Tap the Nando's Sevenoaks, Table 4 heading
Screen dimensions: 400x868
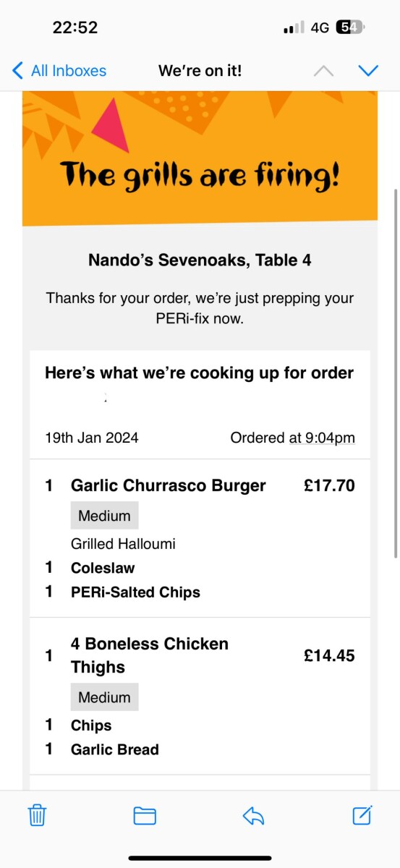click(200, 260)
